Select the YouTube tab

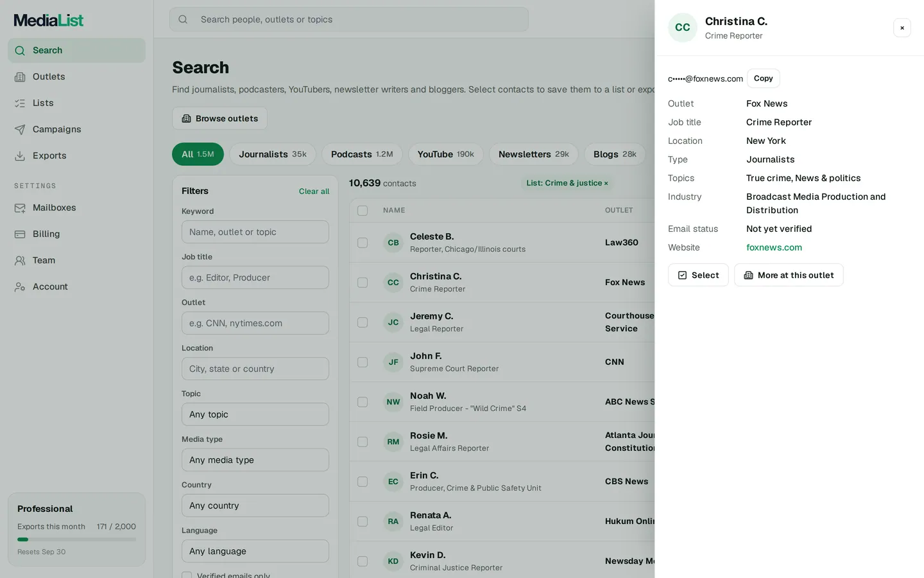446,154
